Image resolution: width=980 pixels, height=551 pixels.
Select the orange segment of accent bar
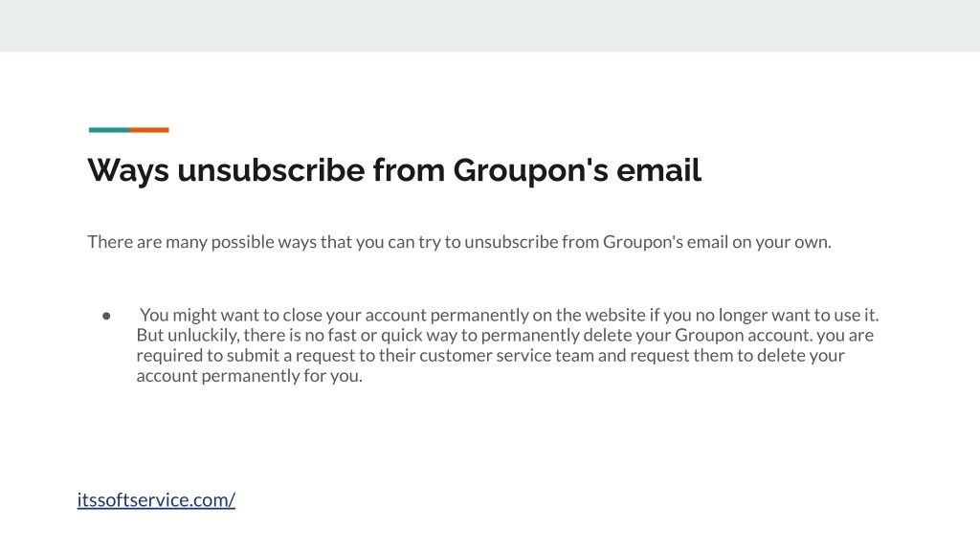pos(149,130)
